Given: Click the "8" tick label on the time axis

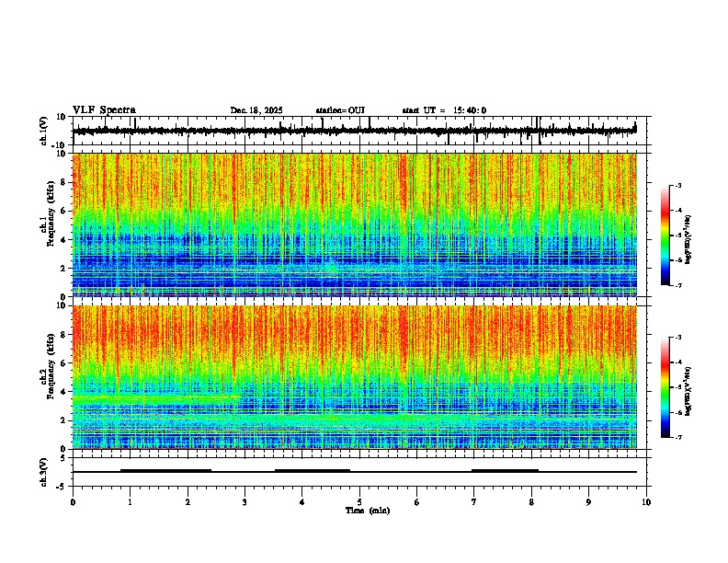Looking at the screenshot, I should (x=531, y=502).
